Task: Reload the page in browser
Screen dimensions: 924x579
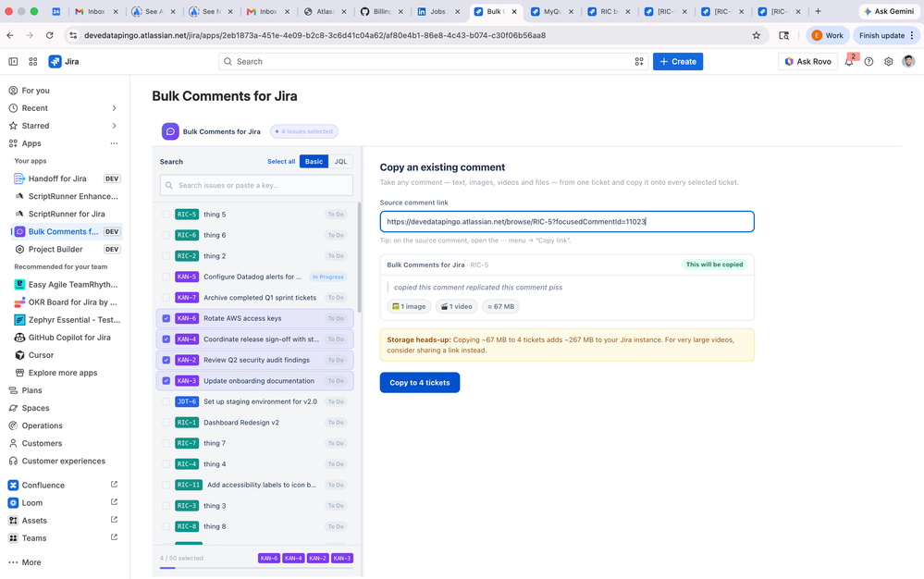Action: (50, 35)
